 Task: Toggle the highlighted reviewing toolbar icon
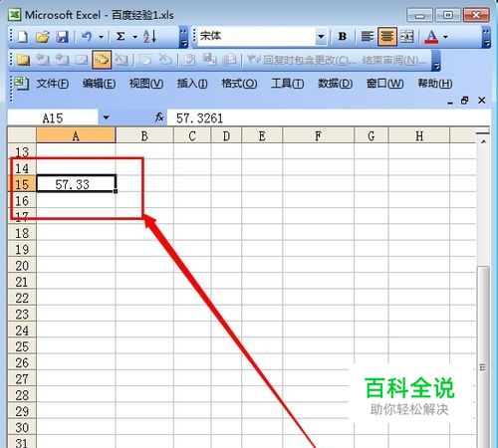(102, 60)
